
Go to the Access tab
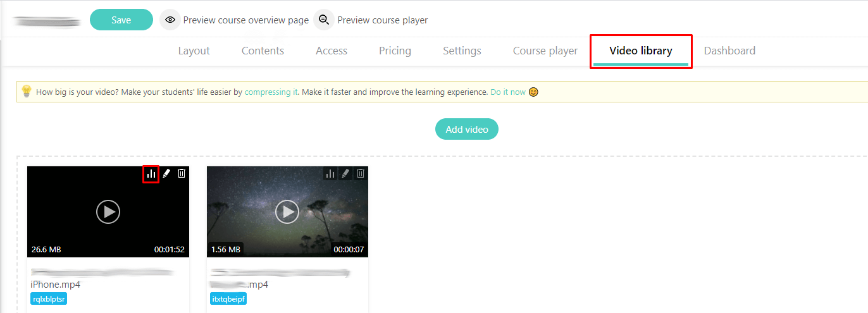332,51
